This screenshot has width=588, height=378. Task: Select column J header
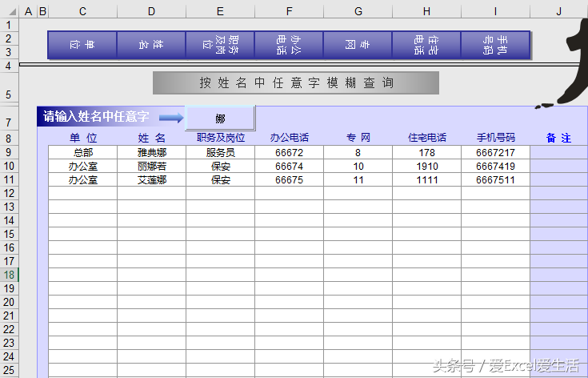(x=558, y=11)
